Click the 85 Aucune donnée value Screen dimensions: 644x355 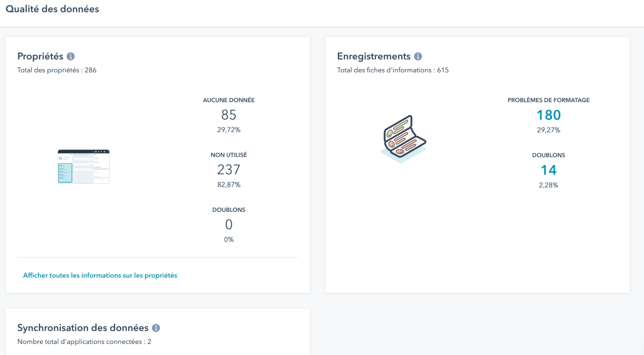pyautogui.click(x=229, y=115)
